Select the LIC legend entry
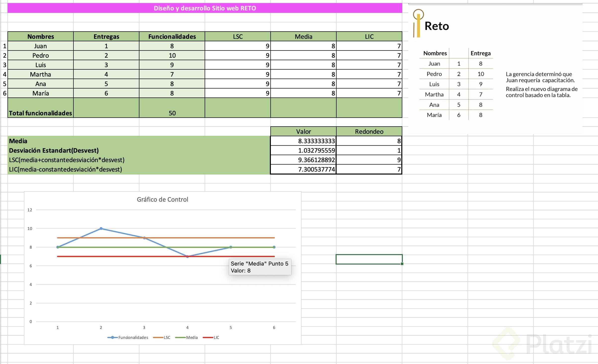The height and width of the screenshot is (364, 598). (x=216, y=337)
